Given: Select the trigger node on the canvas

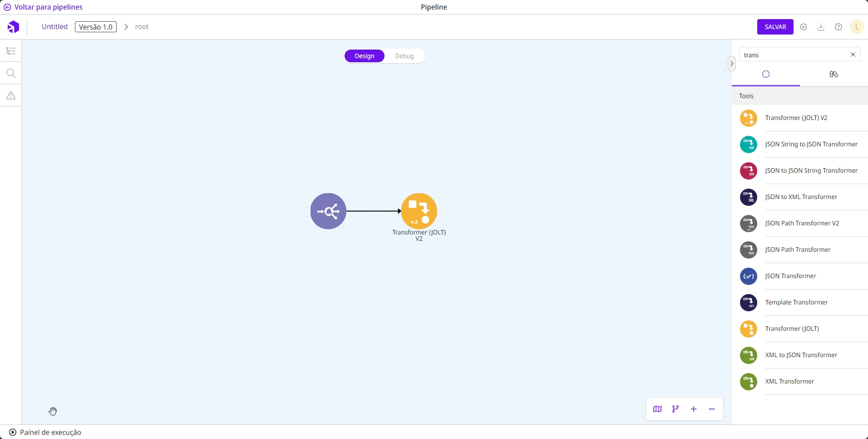Looking at the screenshot, I should coord(328,211).
